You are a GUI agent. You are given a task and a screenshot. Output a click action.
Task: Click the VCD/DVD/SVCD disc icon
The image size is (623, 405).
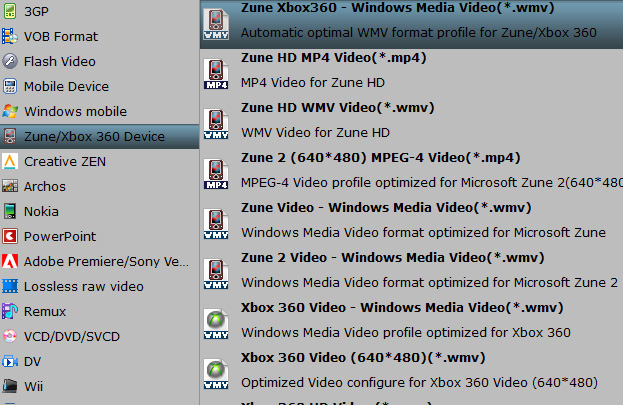coord(10,336)
